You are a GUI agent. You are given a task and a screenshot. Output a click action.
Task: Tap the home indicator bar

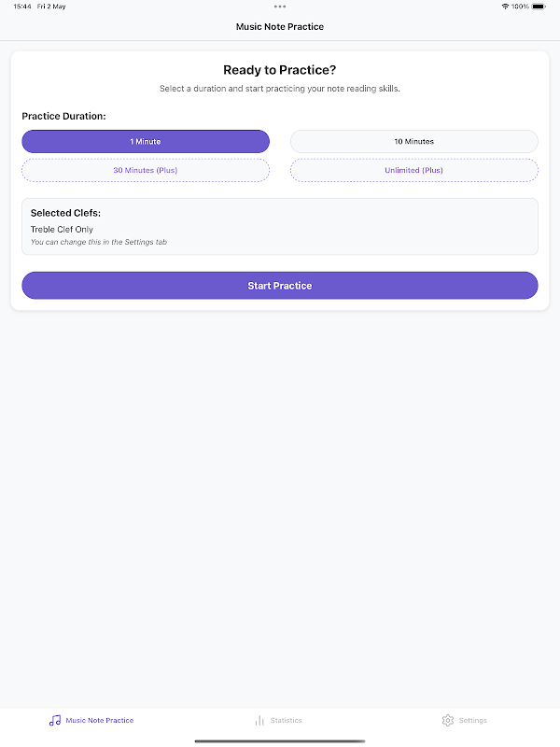coord(280,741)
